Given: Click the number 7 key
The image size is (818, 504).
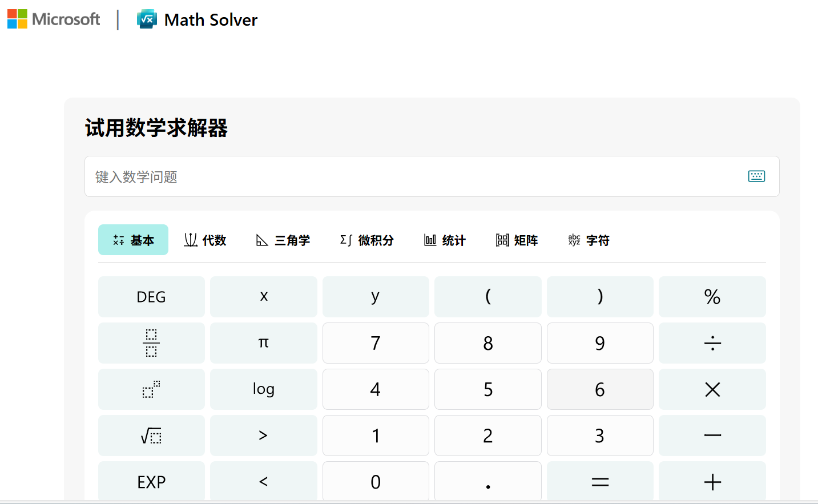Looking at the screenshot, I should [376, 343].
